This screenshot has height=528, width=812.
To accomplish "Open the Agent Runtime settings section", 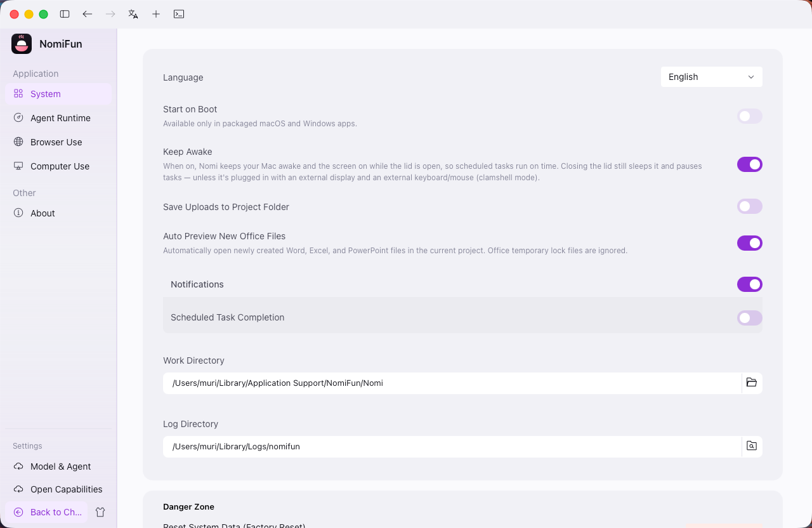I will tap(58, 117).
